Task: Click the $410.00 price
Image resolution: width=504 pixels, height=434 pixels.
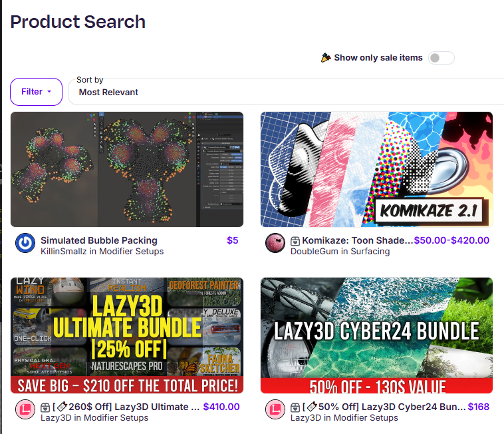Action: click(x=221, y=407)
